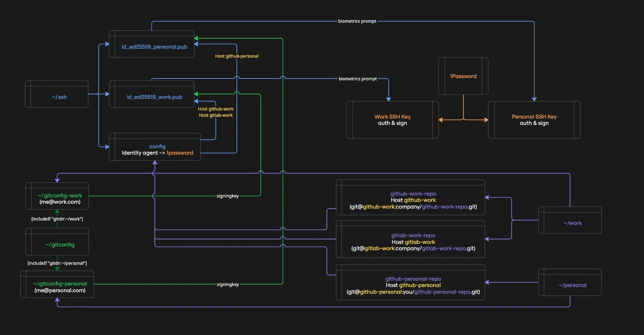Select the config Identity agent node
The width and height of the screenshot is (644, 335).
click(155, 147)
